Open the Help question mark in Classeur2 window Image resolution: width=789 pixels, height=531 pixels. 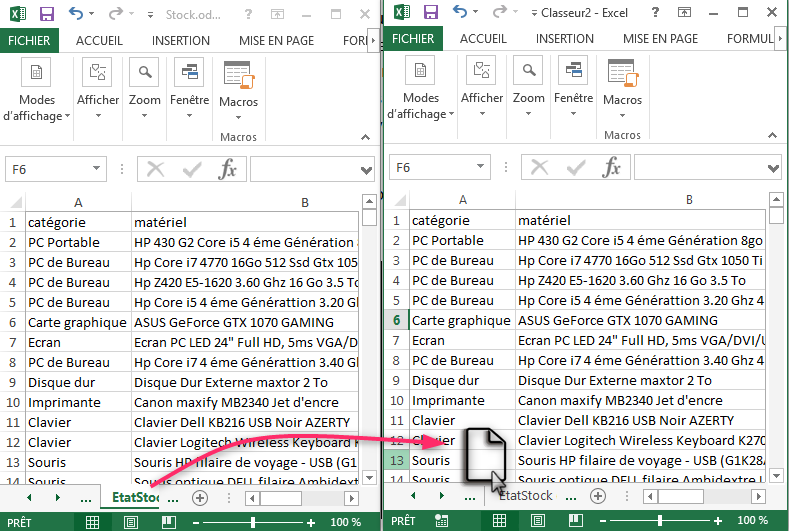[x=655, y=12]
